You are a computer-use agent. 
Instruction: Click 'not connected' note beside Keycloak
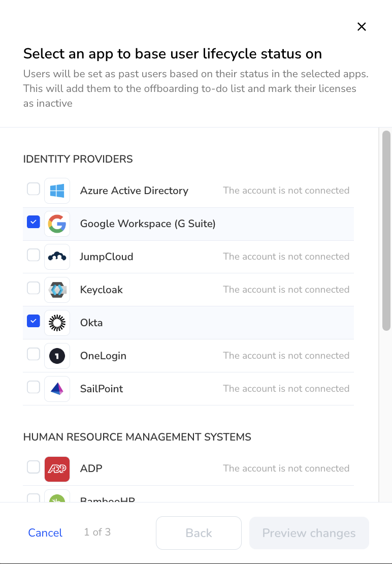pos(286,290)
